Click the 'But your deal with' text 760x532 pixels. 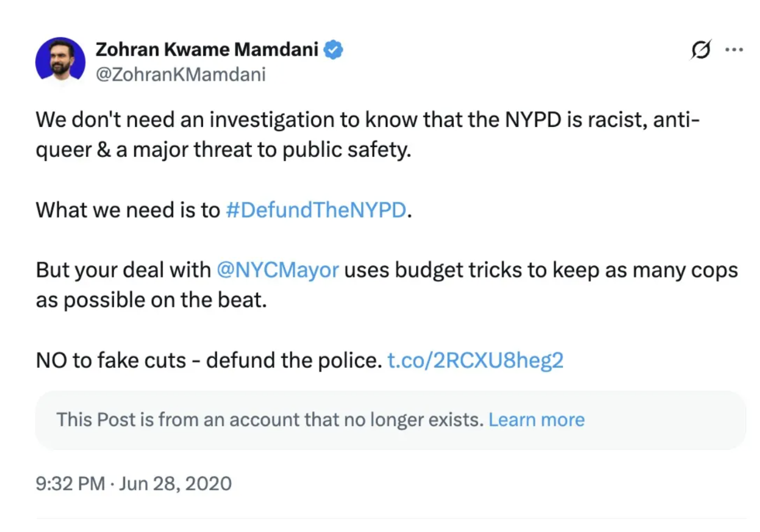pyautogui.click(x=123, y=270)
